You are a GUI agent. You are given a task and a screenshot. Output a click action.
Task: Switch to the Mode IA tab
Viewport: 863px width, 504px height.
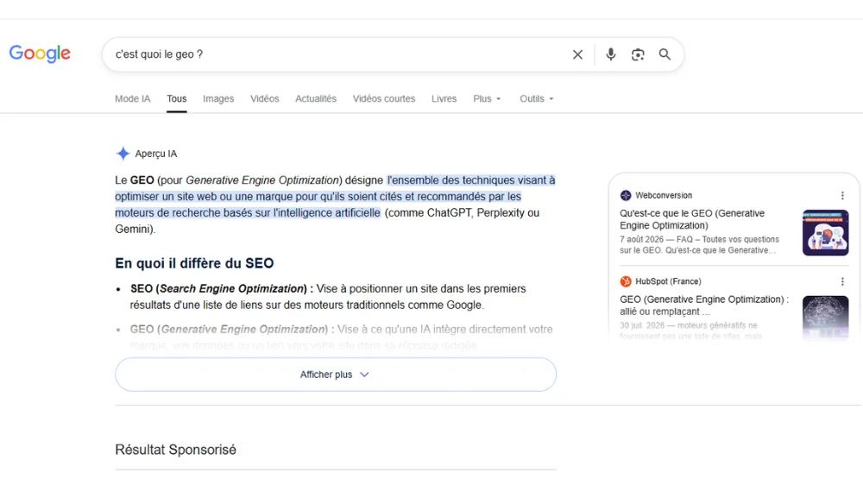click(133, 99)
